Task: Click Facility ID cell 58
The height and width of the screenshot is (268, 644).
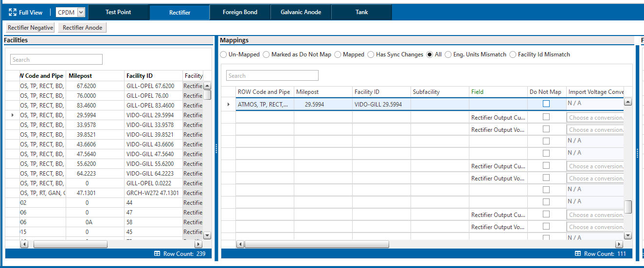Action: pyautogui.click(x=154, y=222)
